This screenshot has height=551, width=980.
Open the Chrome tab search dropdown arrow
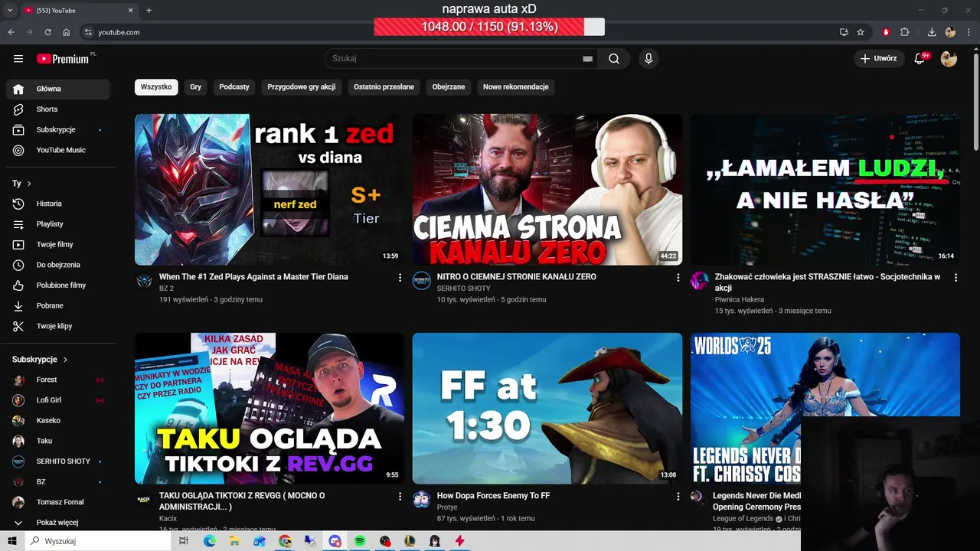tap(10, 11)
